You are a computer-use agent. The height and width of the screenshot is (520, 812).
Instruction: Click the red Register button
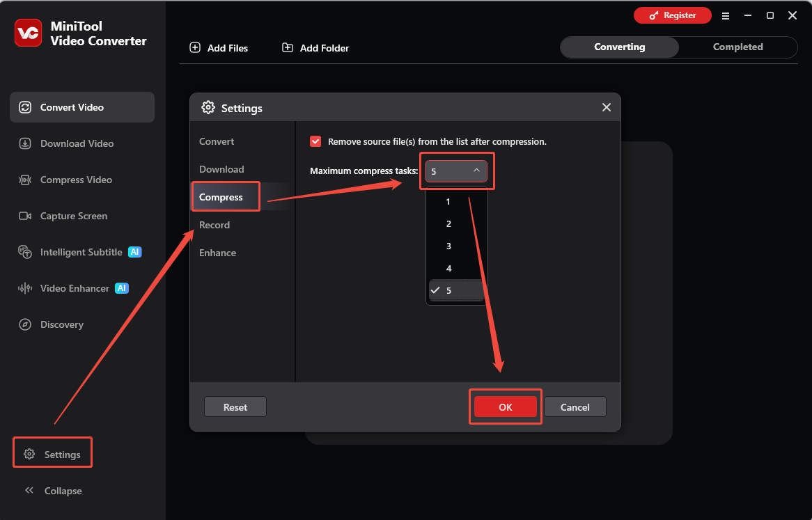[672, 15]
